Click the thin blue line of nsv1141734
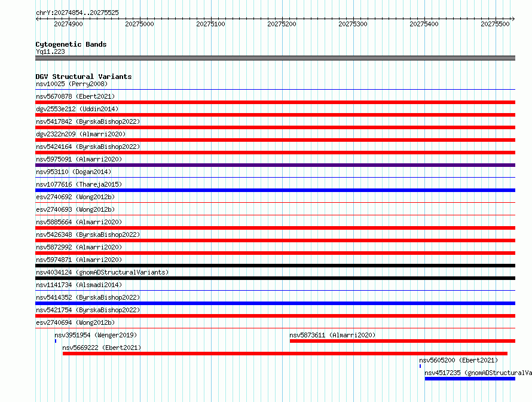Image resolution: width=532 pixels, height=402 pixels. pyautogui.click(x=275, y=290)
